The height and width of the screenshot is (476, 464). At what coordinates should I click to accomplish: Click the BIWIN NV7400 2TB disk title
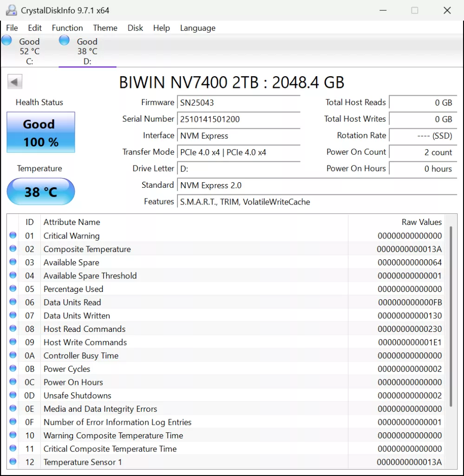click(232, 82)
